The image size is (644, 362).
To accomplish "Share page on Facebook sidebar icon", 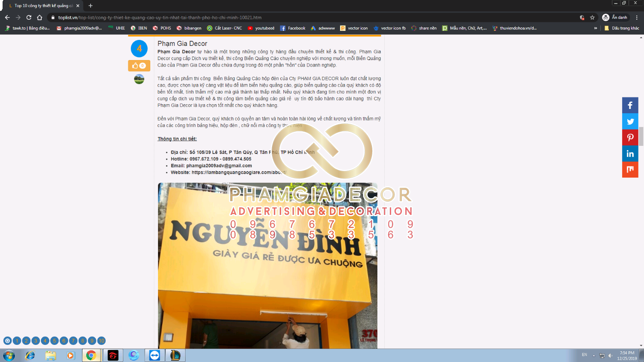I will pos(630,106).
